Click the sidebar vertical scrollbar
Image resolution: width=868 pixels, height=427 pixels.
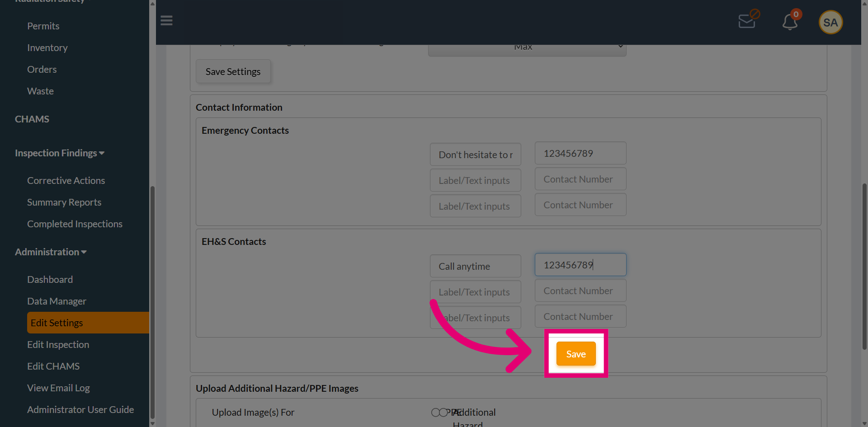click(x=152, y=303)
